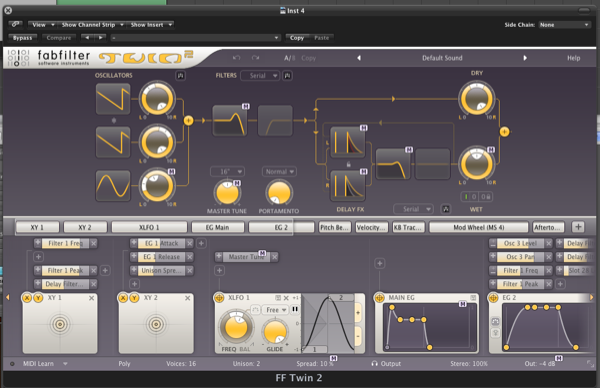
Task: Select the Pitch Be... source button
Action: point(334,227)
